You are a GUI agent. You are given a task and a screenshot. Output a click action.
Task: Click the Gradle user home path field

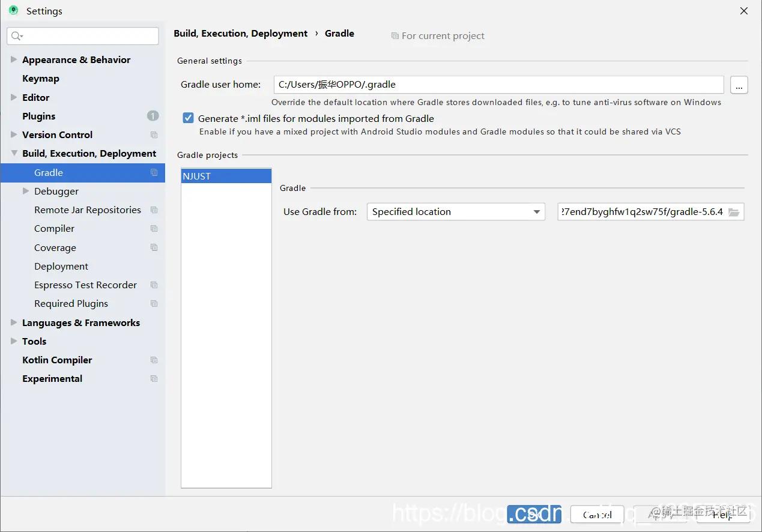point(499,85)
